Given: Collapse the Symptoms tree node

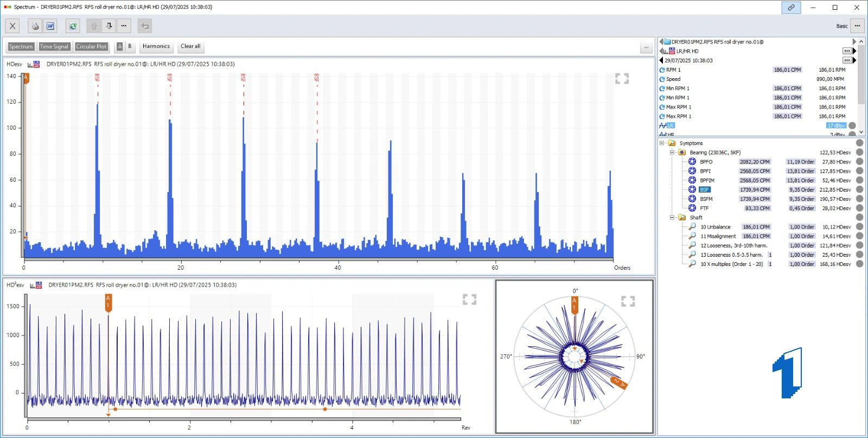Looking at the screenshot, I should (662, 143).
